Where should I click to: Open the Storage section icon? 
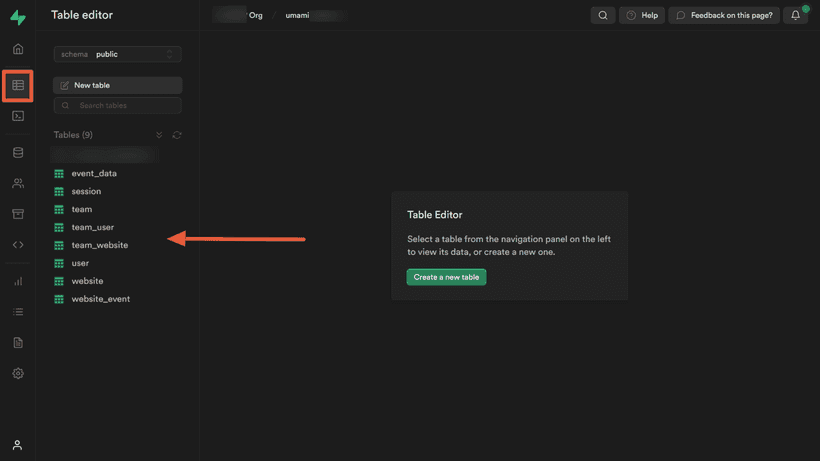click(18, 214)
